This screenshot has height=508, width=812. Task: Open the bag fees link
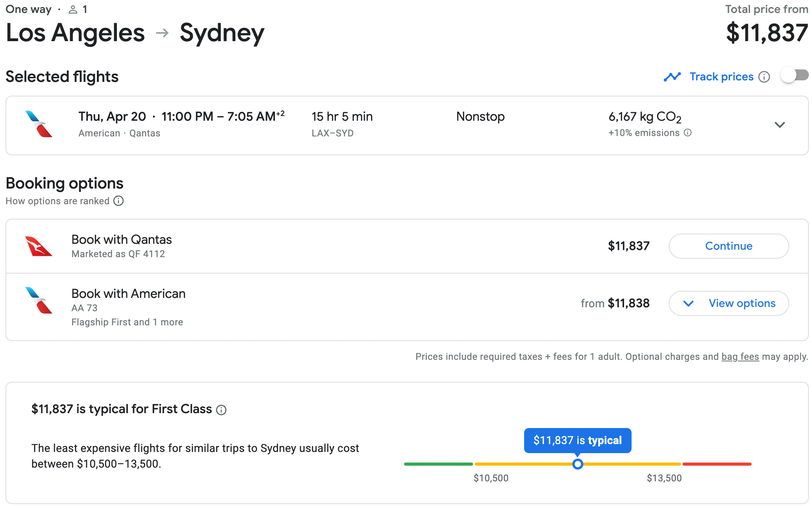(740, 357)
